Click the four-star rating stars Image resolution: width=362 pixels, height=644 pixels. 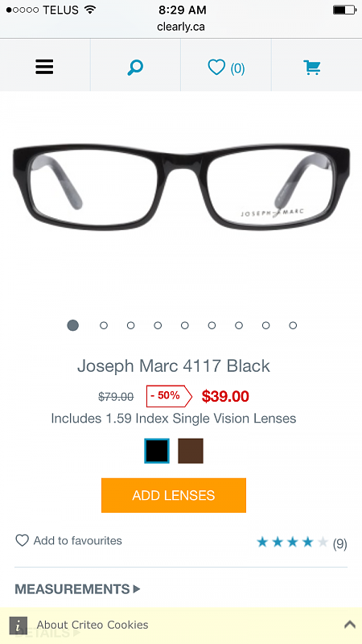pos(292,543)
